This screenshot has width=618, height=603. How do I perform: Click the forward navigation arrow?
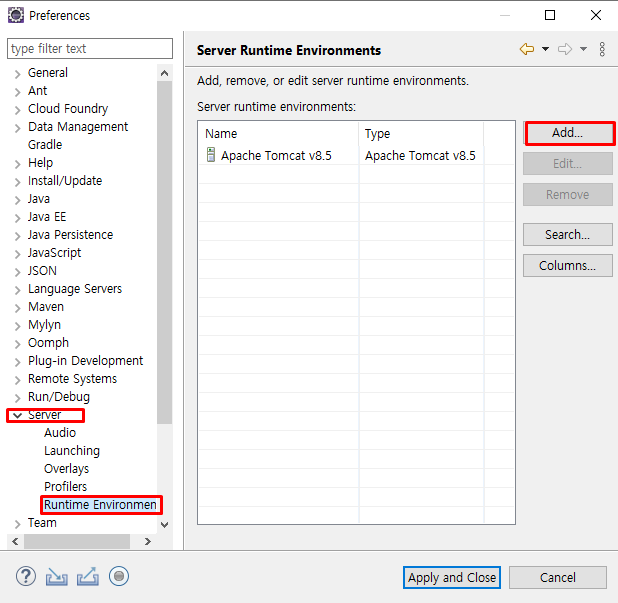click(x=565, y=49)
